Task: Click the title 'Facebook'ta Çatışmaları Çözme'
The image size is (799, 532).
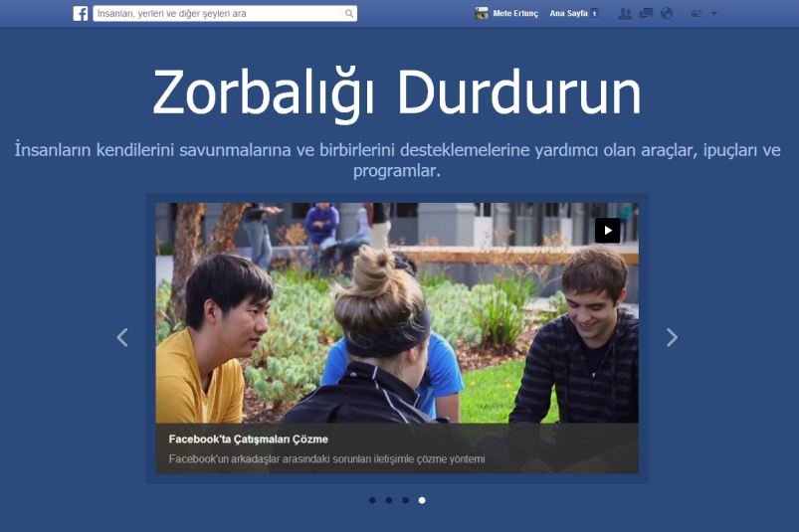Action: [248, 440]
